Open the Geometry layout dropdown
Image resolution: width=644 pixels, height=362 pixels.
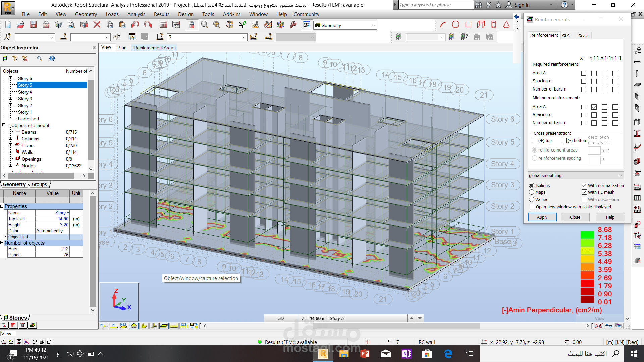373,25
